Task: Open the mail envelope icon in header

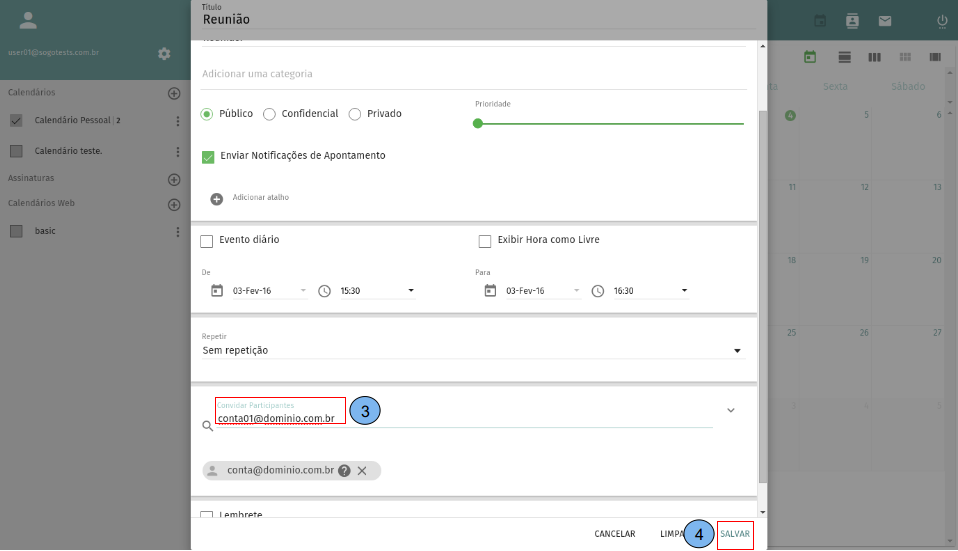Action: pyautogui.click(x=885, y=21)
